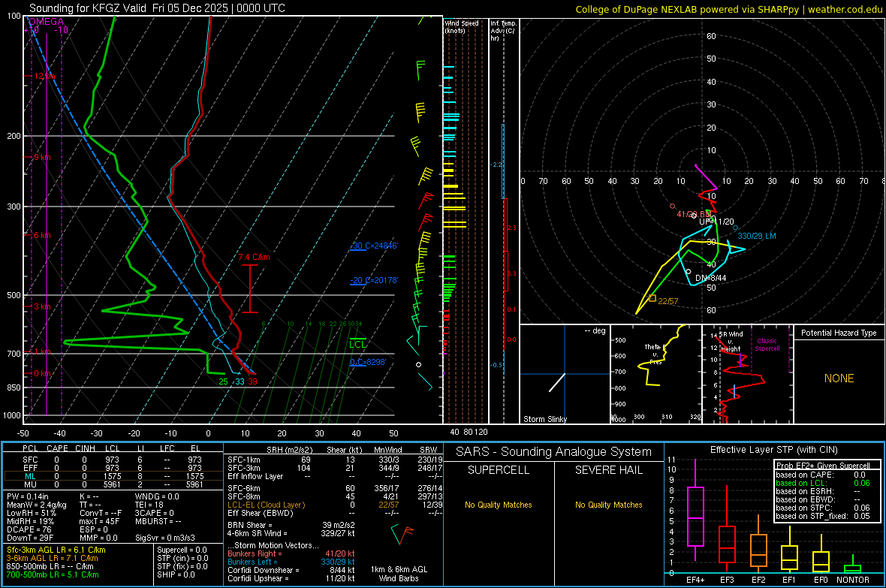This screenshot has width=886, height=588.
Task: Click the -20 C=20178' height label
Action: [374, 280]
